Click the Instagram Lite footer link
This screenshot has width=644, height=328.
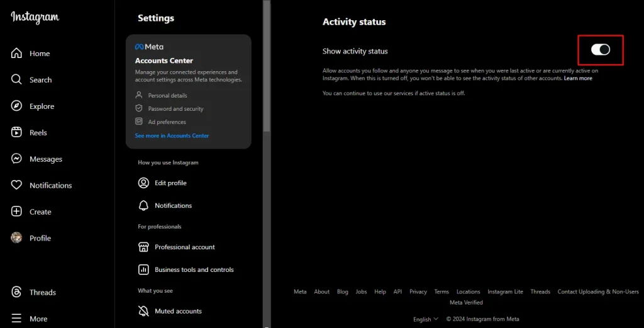tap(505, 291)
